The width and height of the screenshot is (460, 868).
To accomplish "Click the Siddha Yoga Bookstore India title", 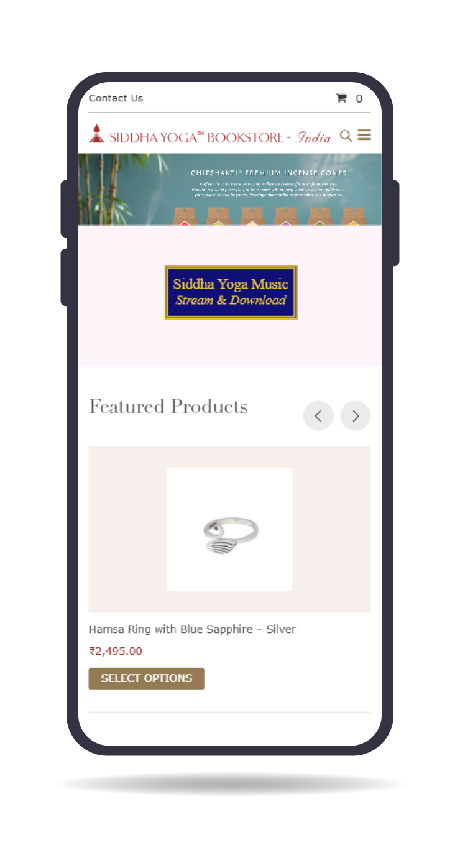I will 220,137.
